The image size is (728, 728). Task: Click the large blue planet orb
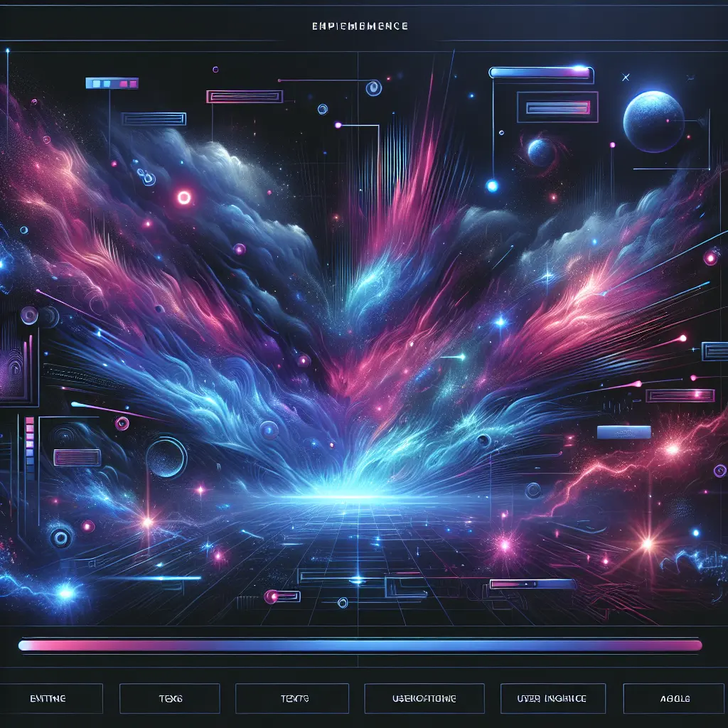tap(653, 121)
